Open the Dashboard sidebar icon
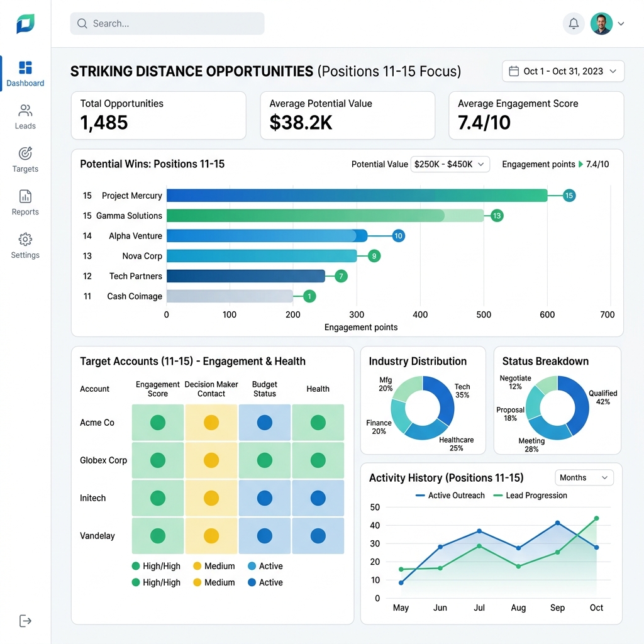The height and width of the screenshot is (644, 644). [x=25, y=68]
